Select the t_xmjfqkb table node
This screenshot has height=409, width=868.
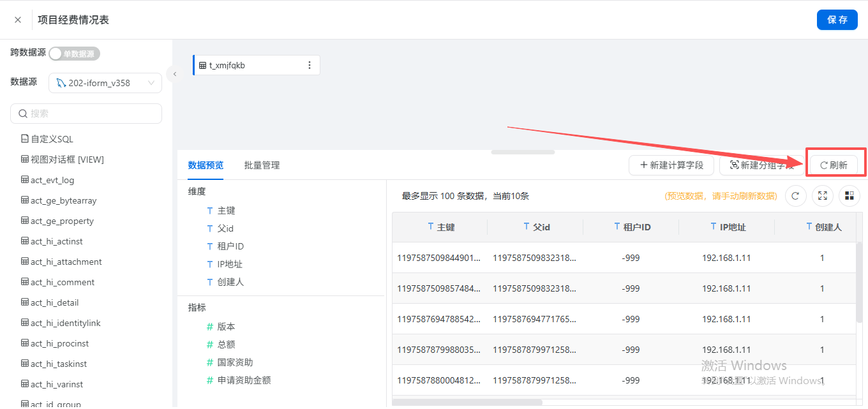256,65
